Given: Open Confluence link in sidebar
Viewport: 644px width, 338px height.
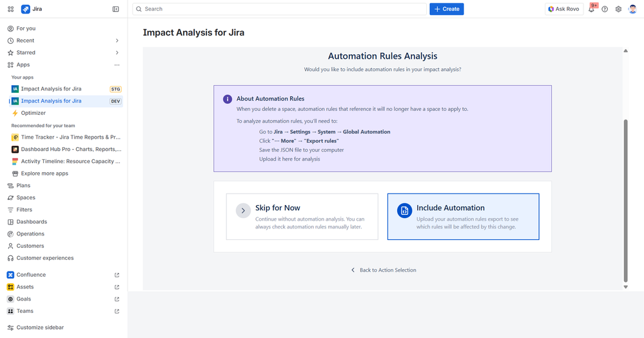Looking at the screenshot, I should pos(31,275).
